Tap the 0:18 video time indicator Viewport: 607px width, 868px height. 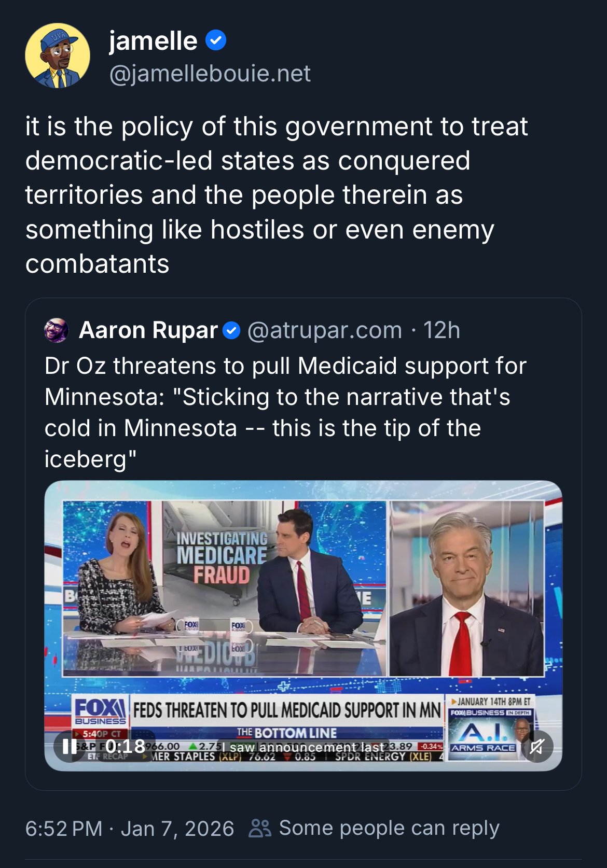126,746
